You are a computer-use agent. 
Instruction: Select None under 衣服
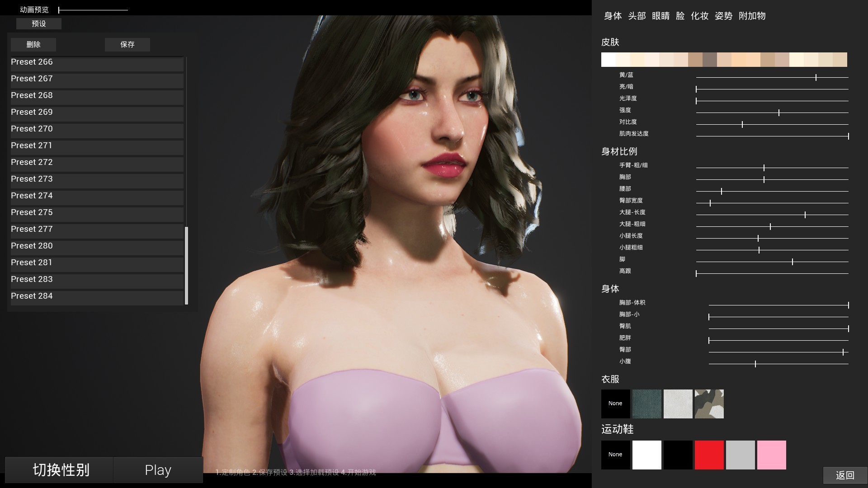pos(615,404)
